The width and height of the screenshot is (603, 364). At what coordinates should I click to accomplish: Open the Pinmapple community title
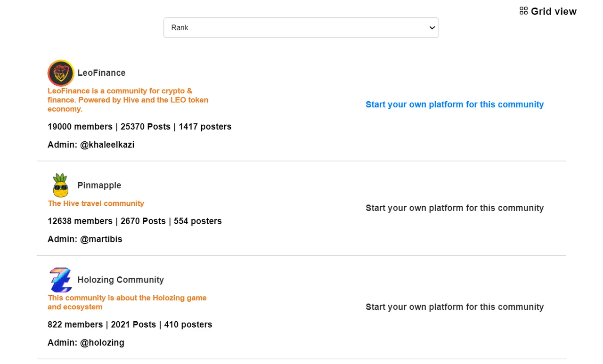coord(99,186)
